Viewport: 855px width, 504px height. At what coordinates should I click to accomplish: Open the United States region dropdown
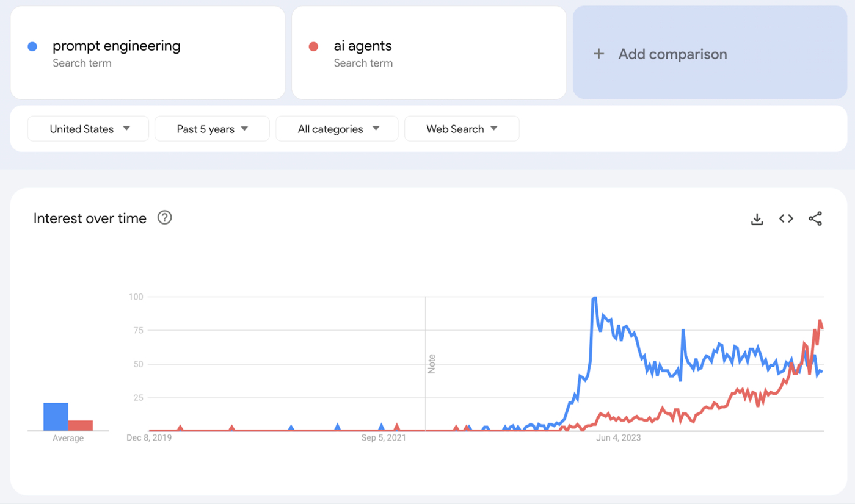coord(89,129)
